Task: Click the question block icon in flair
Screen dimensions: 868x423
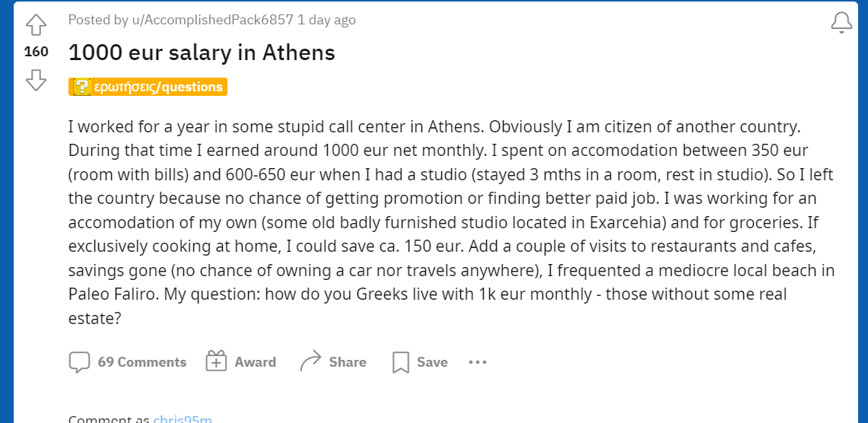Action: point(81,87)
